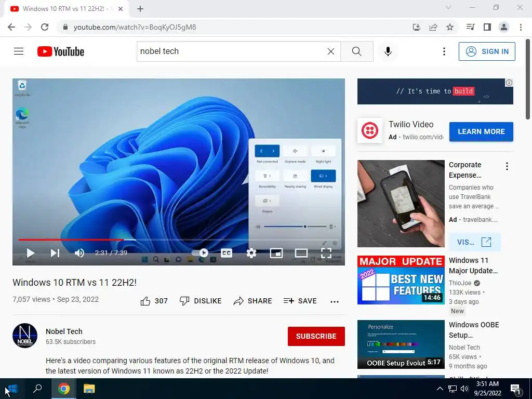Show hidden system tray icons
Viewport: 532px width, 399px height.
[440, 389]
